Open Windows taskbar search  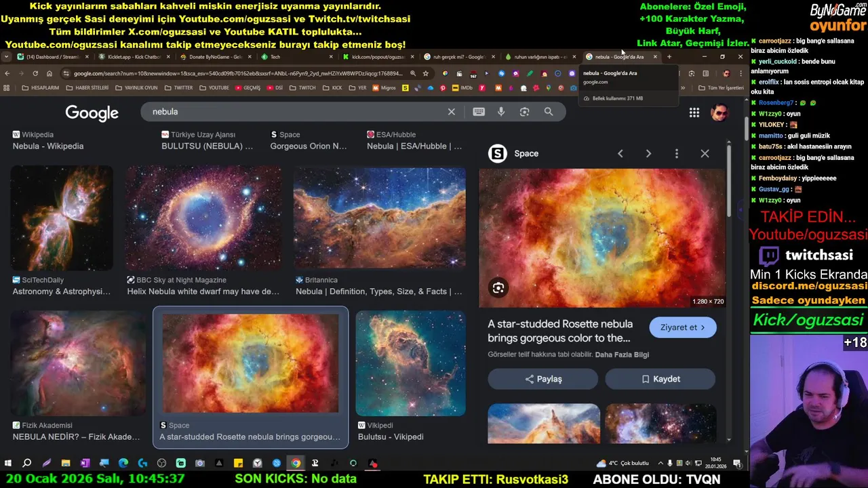point(27,464)
